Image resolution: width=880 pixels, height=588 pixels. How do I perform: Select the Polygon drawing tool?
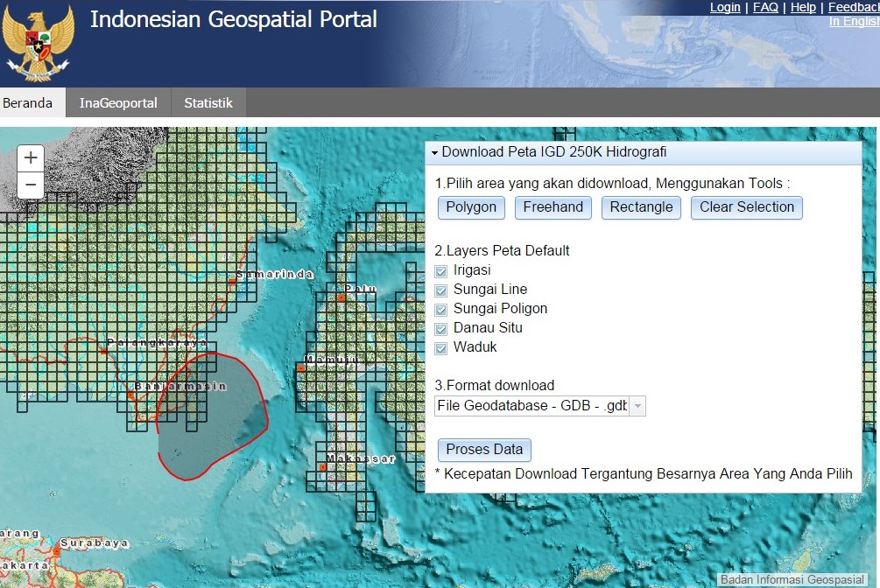click(470, 207)
